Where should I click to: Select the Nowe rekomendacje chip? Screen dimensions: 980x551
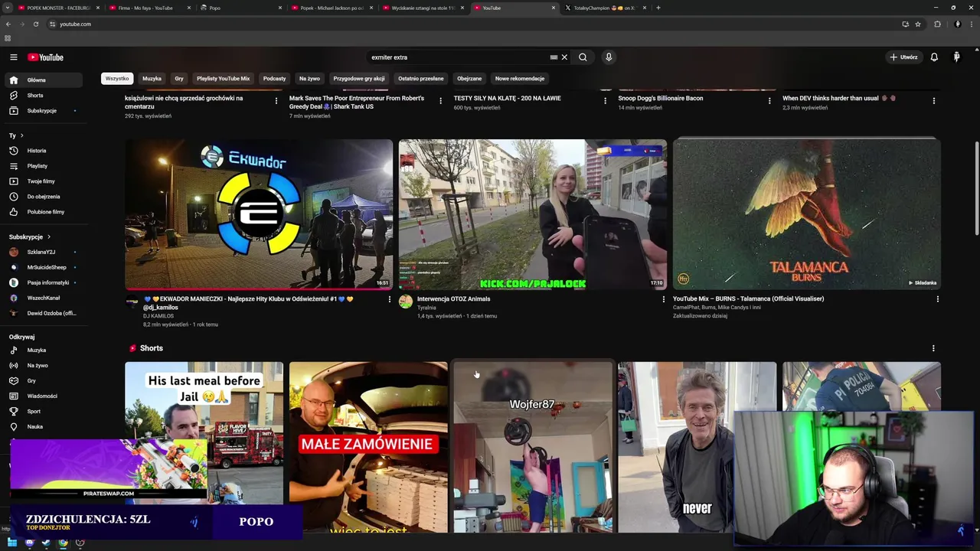520,78
